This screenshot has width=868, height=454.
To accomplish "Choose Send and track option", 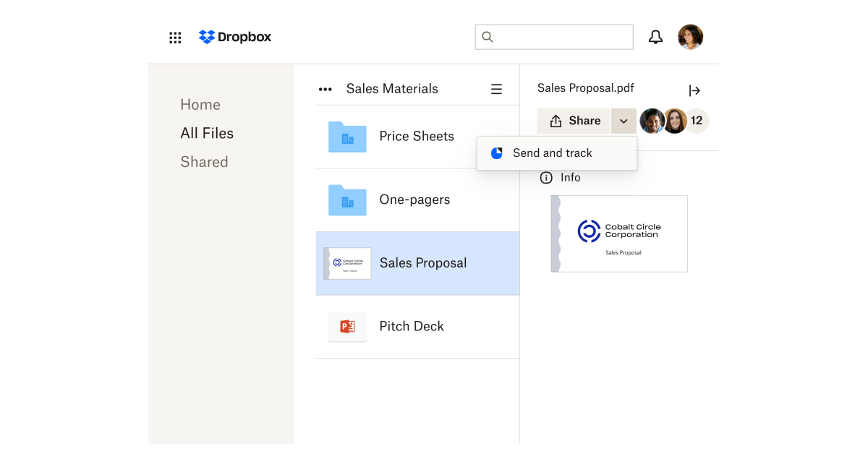I will (x=557, y=153).
